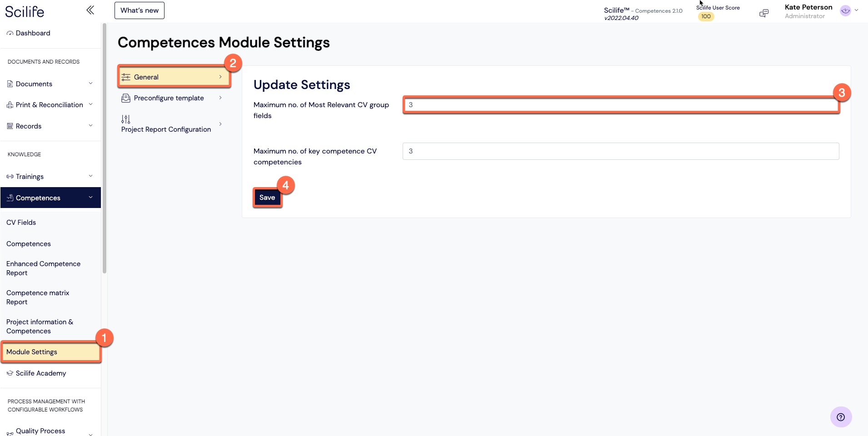
Task: Click the purple user avatar icon
Action: pyautogui.click(x=845, y=10)
